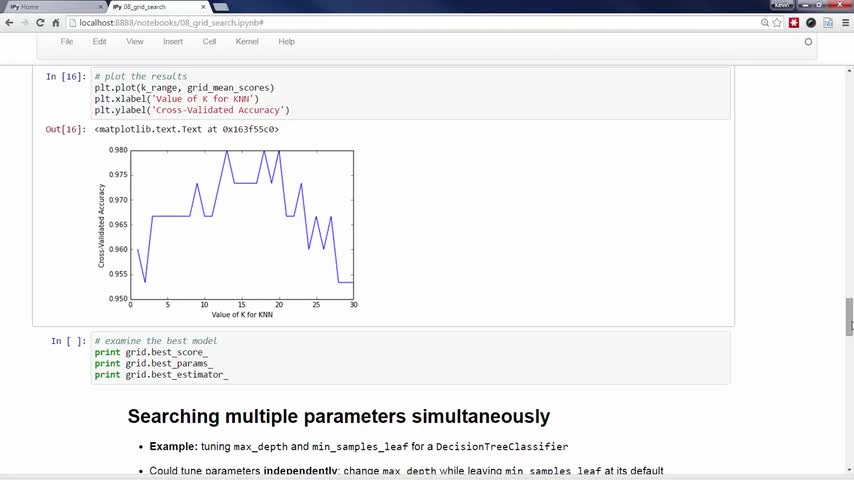
Task: Open the File menu
Action: click(x=66, y=41)
